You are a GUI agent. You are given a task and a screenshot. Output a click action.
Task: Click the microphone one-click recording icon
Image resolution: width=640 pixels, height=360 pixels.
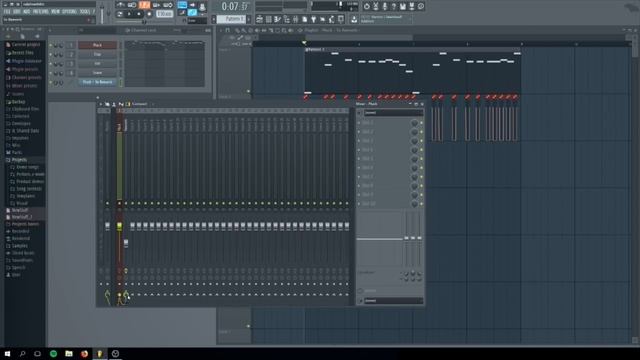[x=384, y=6]
